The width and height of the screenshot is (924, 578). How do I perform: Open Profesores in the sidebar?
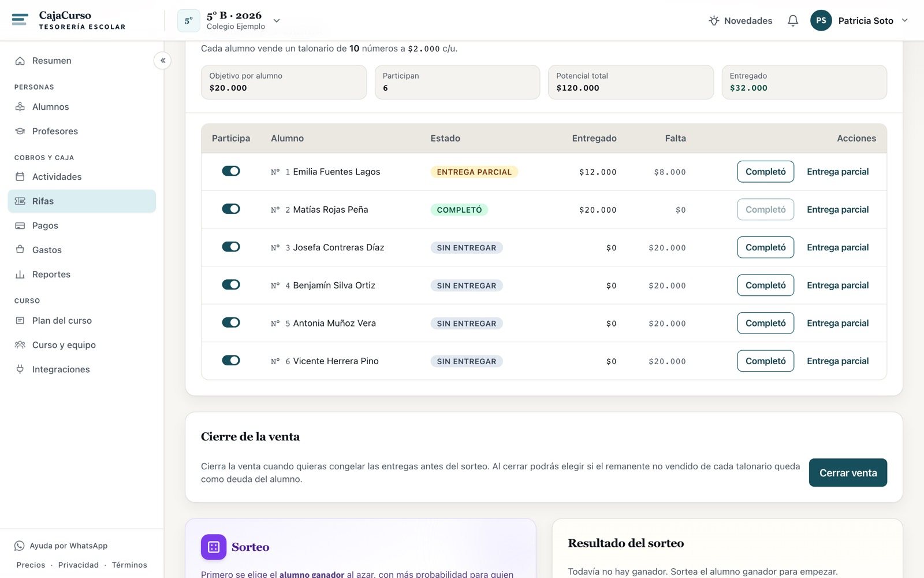82,131
